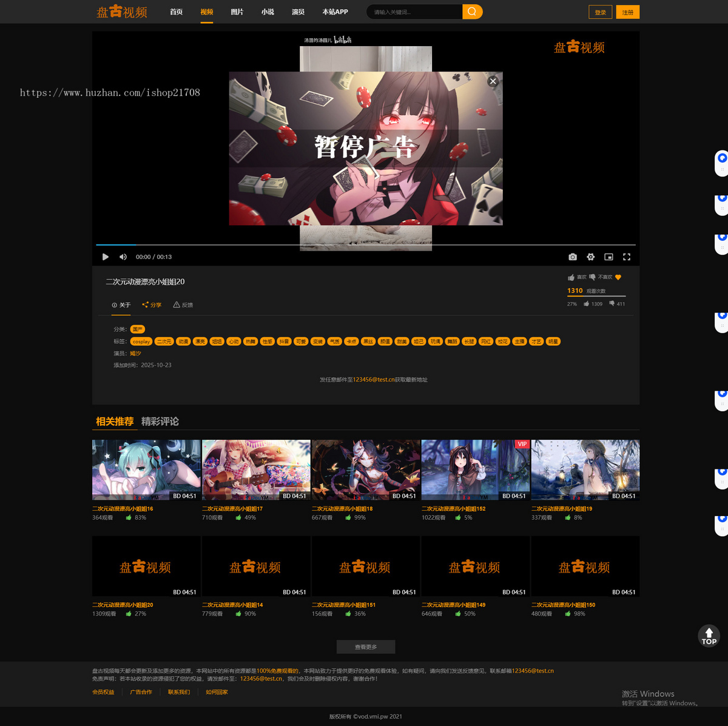Screen dimensions: 728x726
Task: Click green thumbs-up beside 98%
Action: tap(568, 614)
